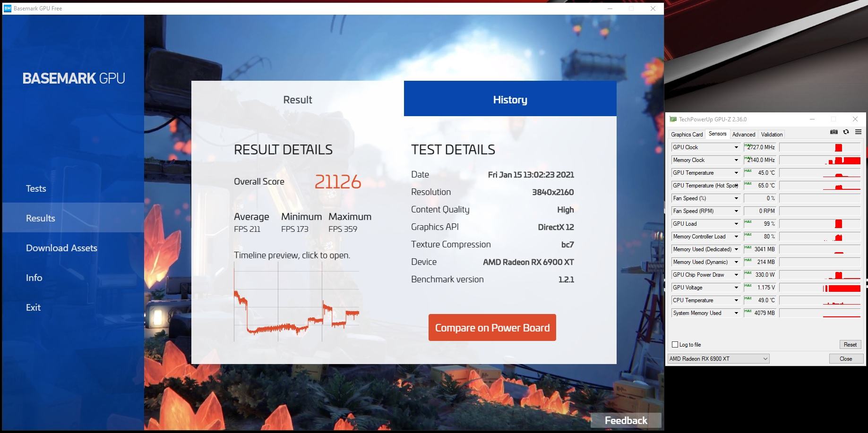
Task: Enable the Log to file checkbox
Action: tap(675, 345)
